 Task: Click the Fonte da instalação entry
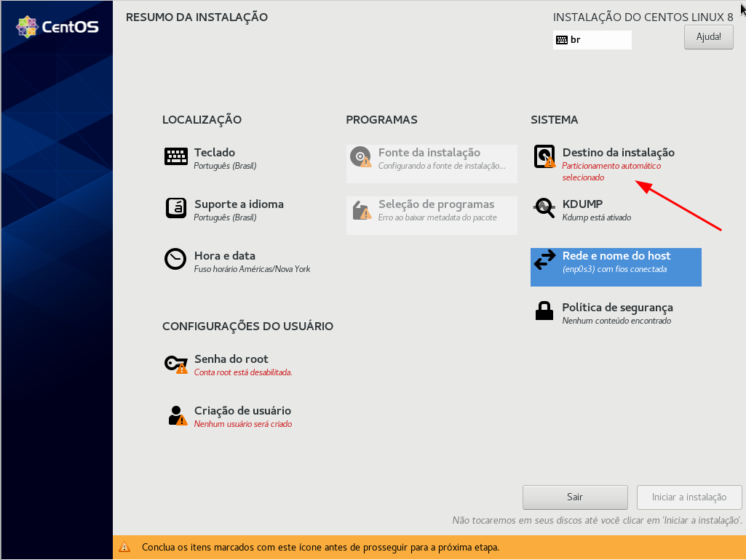click(432, 164)
